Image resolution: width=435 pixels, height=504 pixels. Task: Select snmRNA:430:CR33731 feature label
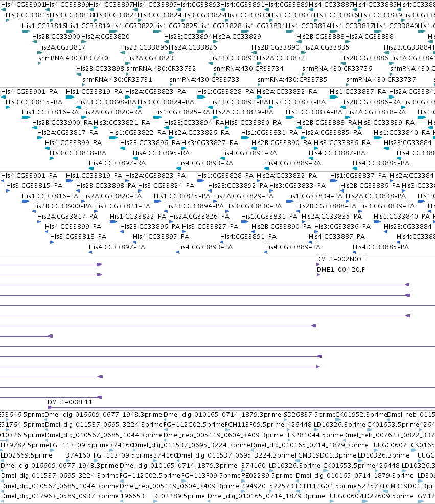click(117, 79)
